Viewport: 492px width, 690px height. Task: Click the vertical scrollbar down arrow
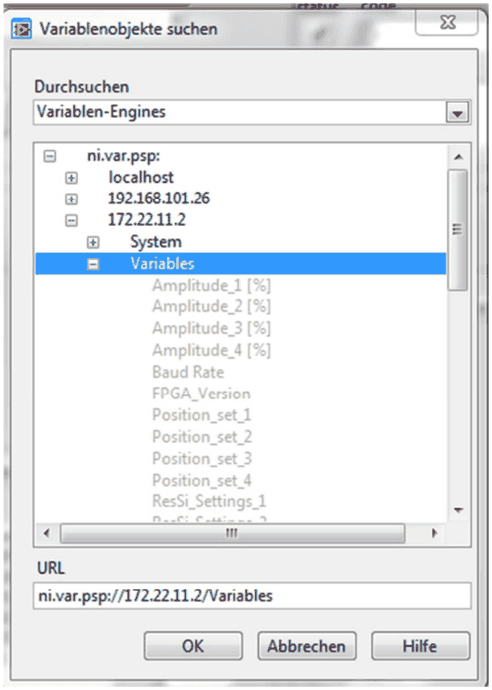(458, 510)
